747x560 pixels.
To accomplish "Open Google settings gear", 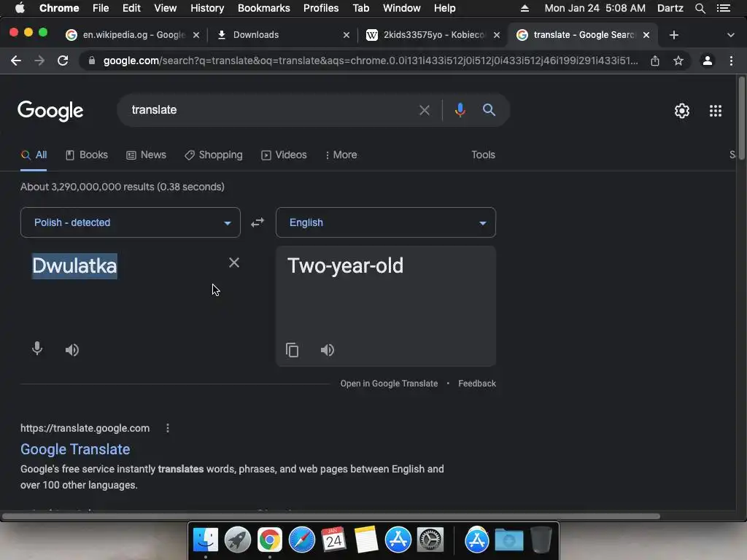I will point(682,111).
